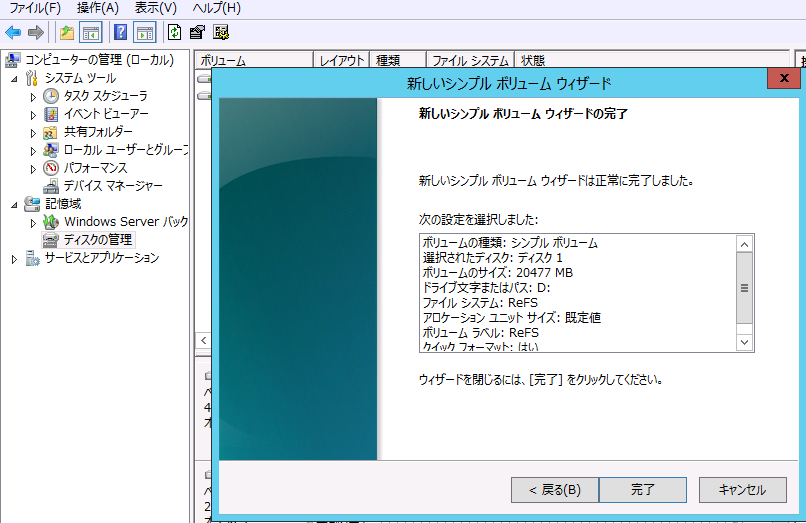Collapse the システム ツール tree node
The image size is (806, 523).
14,78
